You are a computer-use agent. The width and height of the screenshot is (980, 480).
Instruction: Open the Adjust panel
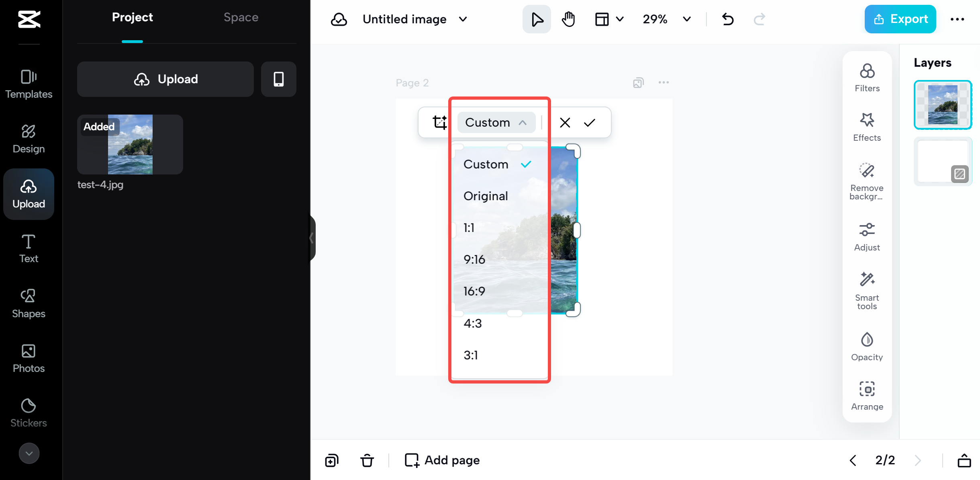[866, 236]
